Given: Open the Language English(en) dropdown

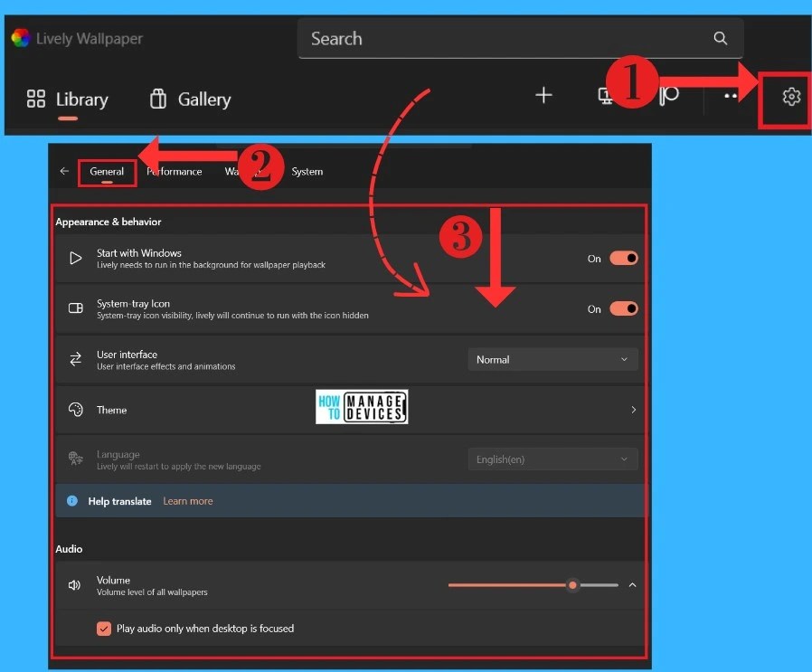Looking at the screenshot, I should pos(552,459).
